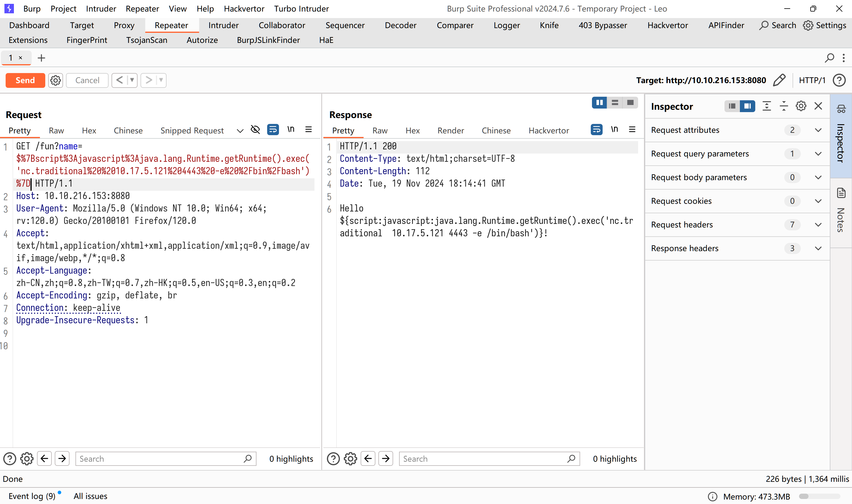Open Burp global Settings
852x504 pixels.
[824, 25]
